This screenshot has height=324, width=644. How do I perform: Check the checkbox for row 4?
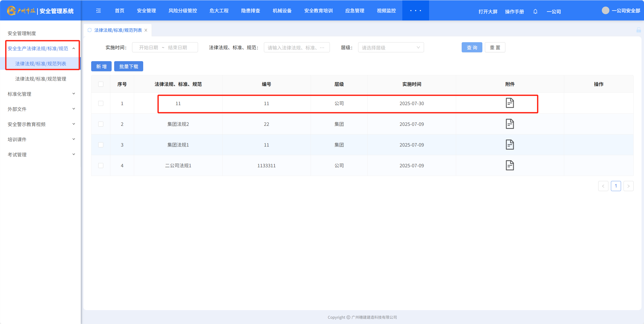pyautogui.click(x=101, y=166)
